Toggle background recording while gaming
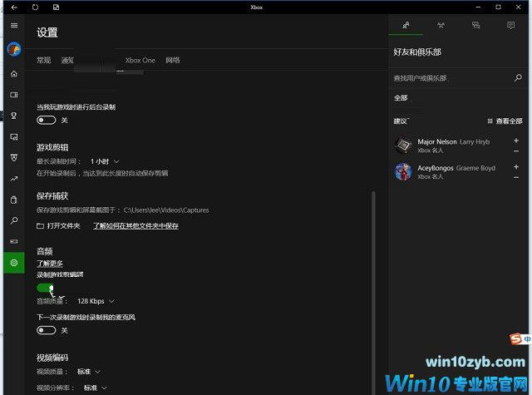The height and width of the screenshot is (395, 532). coord(47,120)
